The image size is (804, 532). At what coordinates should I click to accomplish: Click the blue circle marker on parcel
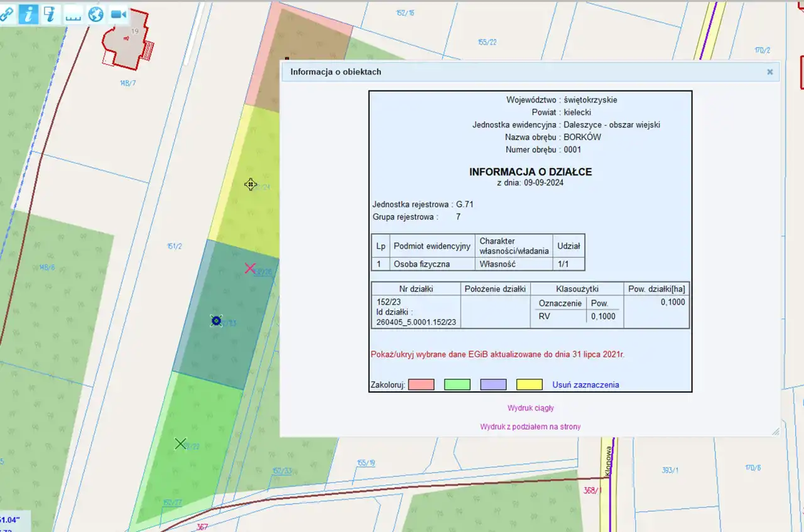(x=216, y=321)
